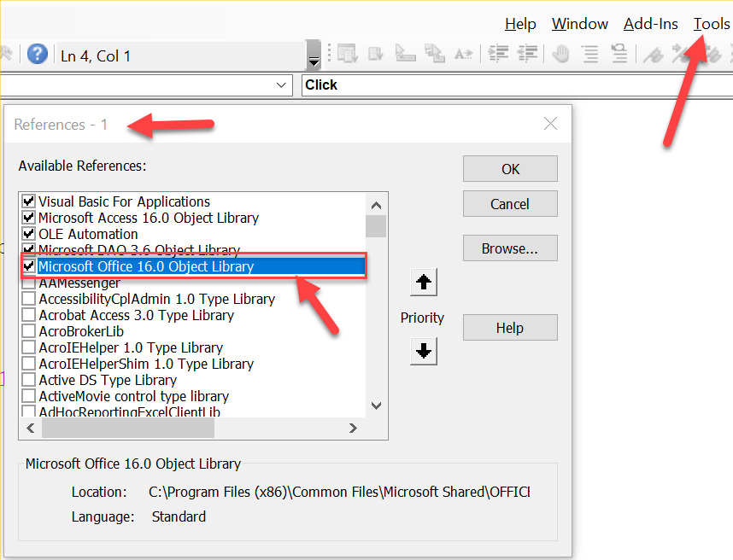Click Help button in References dialog

pyautogui.click(x=510, y=328)
